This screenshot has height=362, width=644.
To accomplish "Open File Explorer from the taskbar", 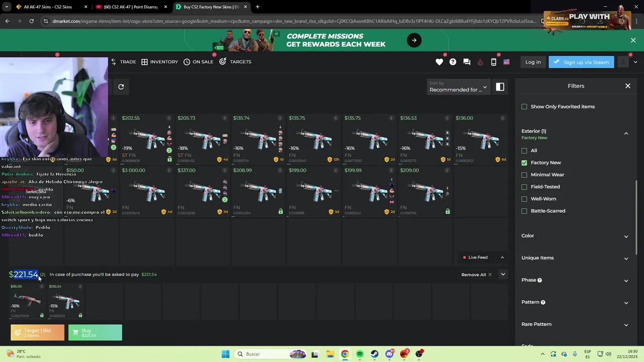I will [330, 354].
